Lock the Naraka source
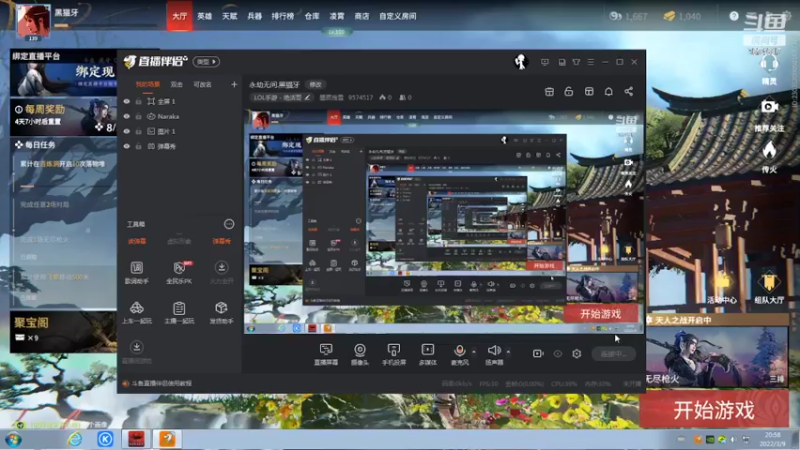This screenshot has width=800, height=450. click(138, 116)
